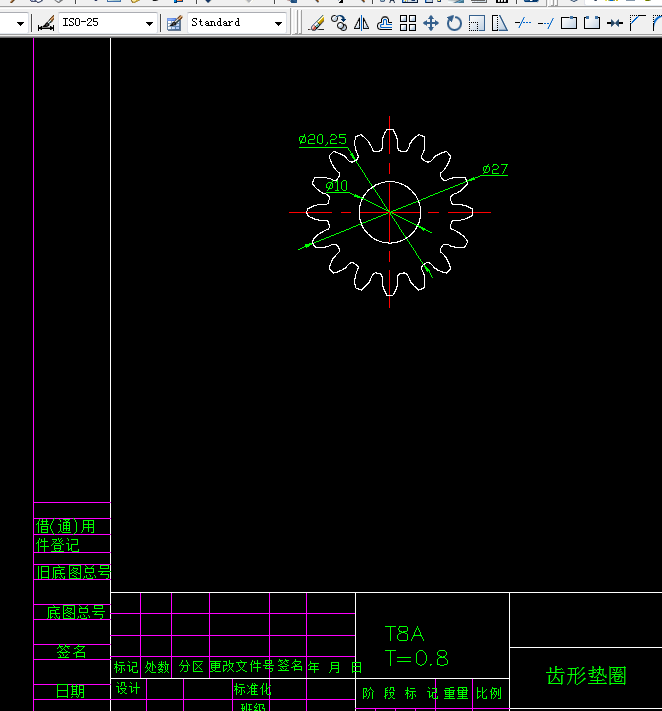The width and height of the screenshot is (662, 711).
Task: Open the leftmost style dropdown arrow
Action: [x=20, y=23]
